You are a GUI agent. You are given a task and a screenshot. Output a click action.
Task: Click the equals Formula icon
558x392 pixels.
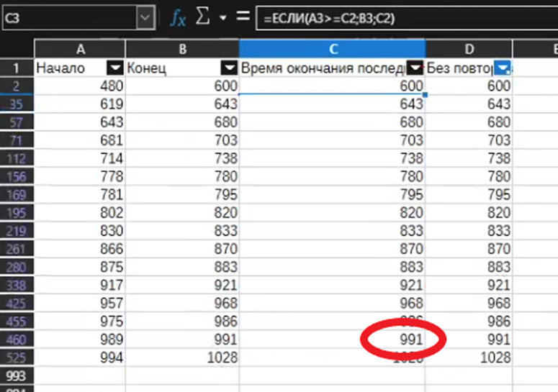[242, 17]
